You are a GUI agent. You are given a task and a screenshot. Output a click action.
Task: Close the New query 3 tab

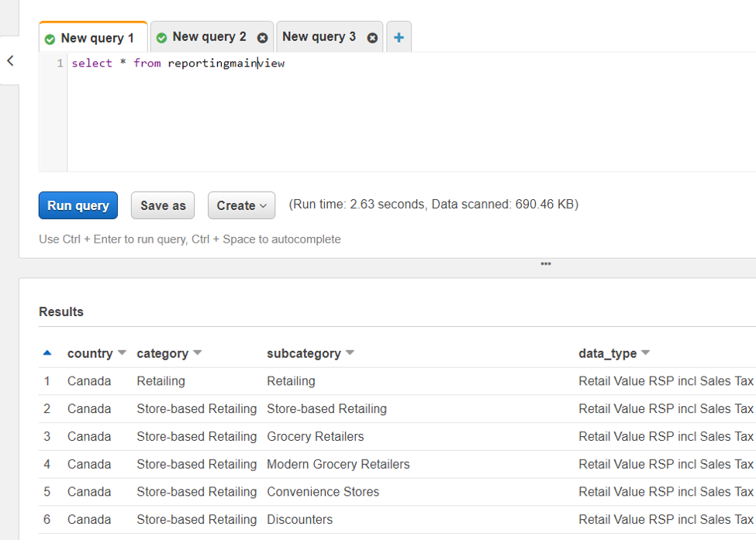coord(373,36)
